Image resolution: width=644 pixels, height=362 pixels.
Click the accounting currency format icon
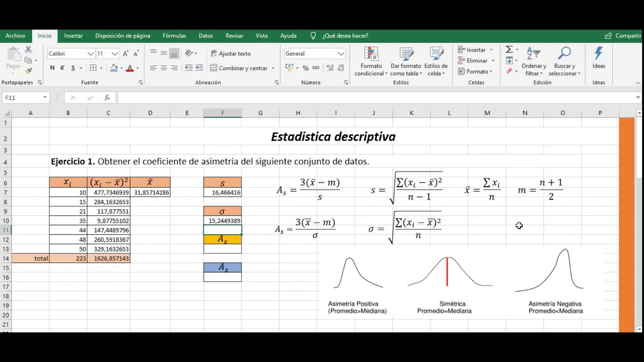click(x=289, y=68)
